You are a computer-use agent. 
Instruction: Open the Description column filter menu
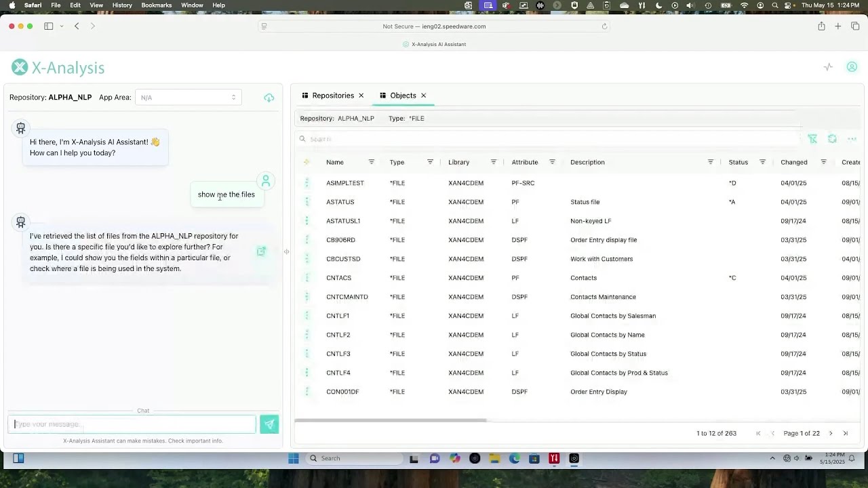(710, 162)
